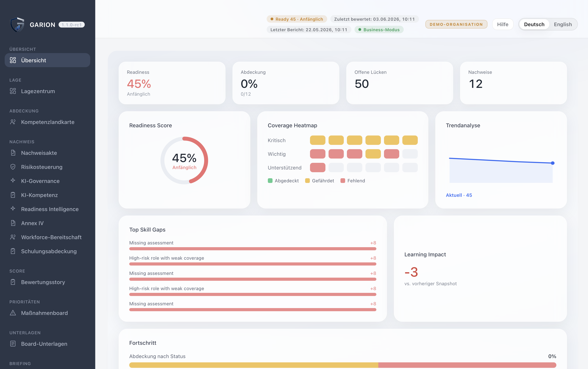Image resolution: width=588 pixels, height=369 pixels.
Task: Click the GARION shield logo
Action: tap(17, 25)
